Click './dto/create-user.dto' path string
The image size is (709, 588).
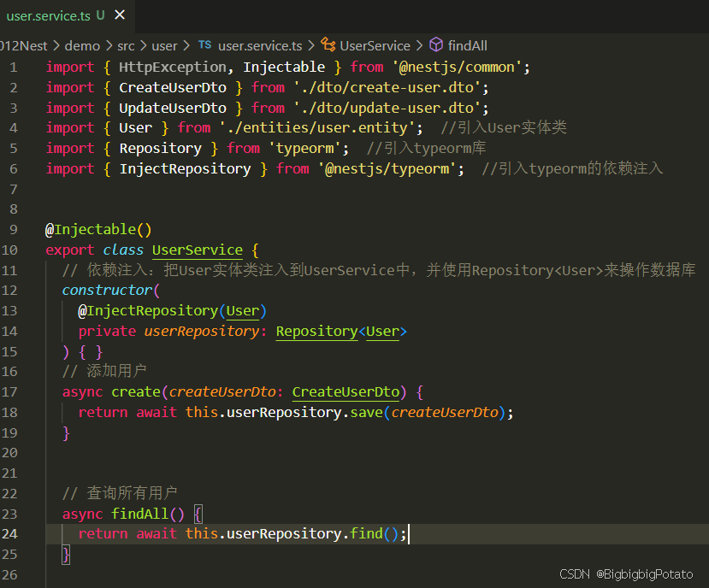point(387,88)
